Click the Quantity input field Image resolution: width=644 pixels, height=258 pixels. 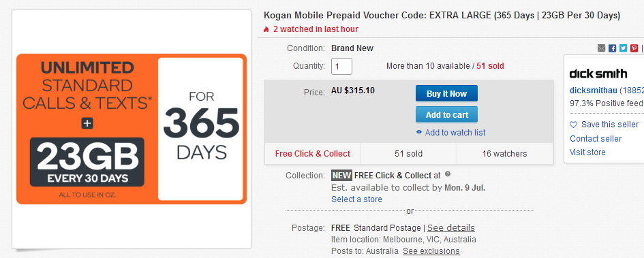341,67
